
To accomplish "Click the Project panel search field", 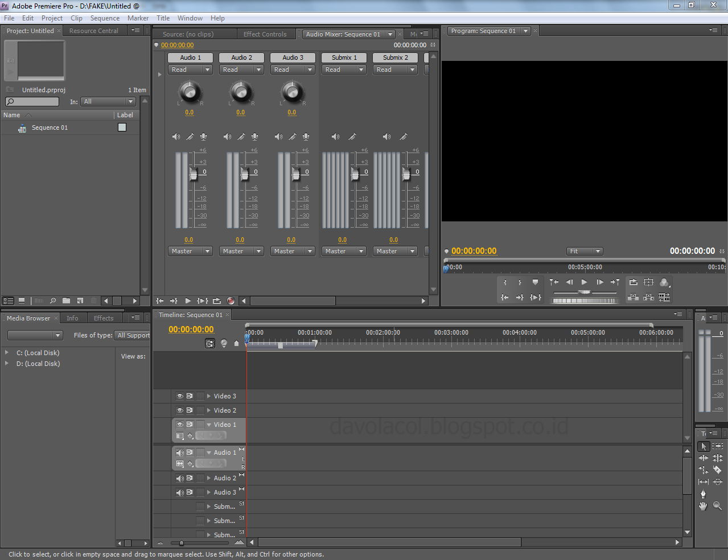I will tap(32, 102).
